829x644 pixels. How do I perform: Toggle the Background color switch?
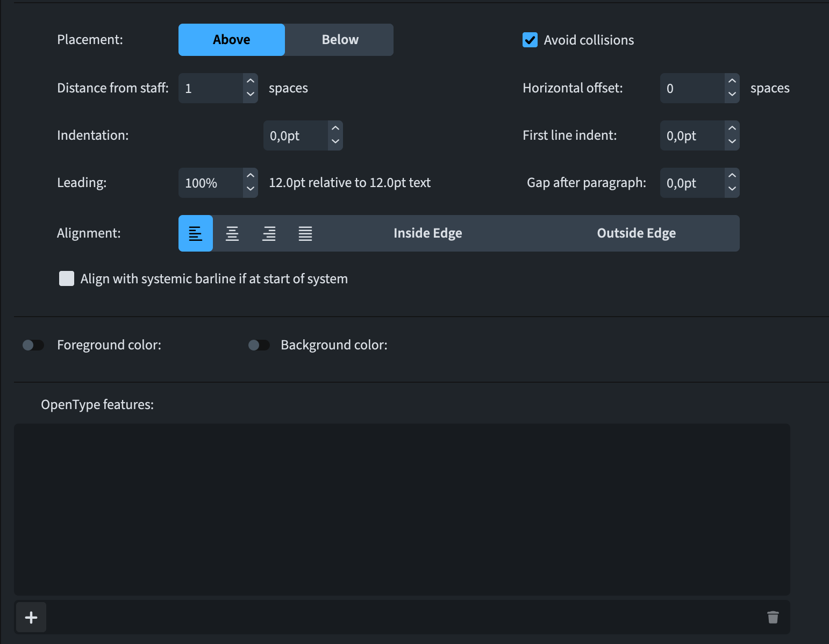(259, 345)
